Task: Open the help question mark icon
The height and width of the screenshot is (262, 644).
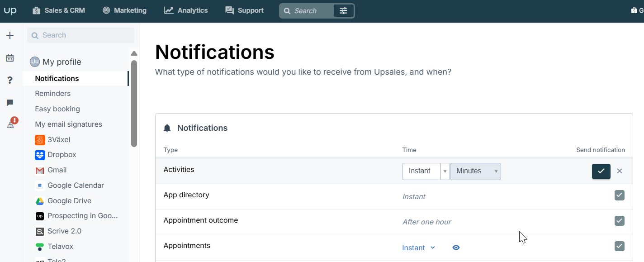Action: 10,81
